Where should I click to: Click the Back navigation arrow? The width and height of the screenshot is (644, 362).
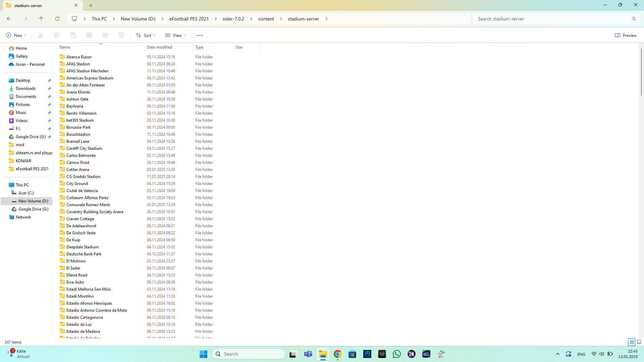tap(9, 19)
